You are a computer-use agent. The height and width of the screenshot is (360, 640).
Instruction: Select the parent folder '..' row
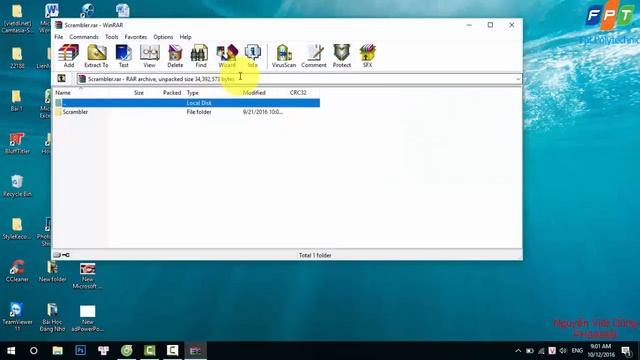[x=187, y=103]
